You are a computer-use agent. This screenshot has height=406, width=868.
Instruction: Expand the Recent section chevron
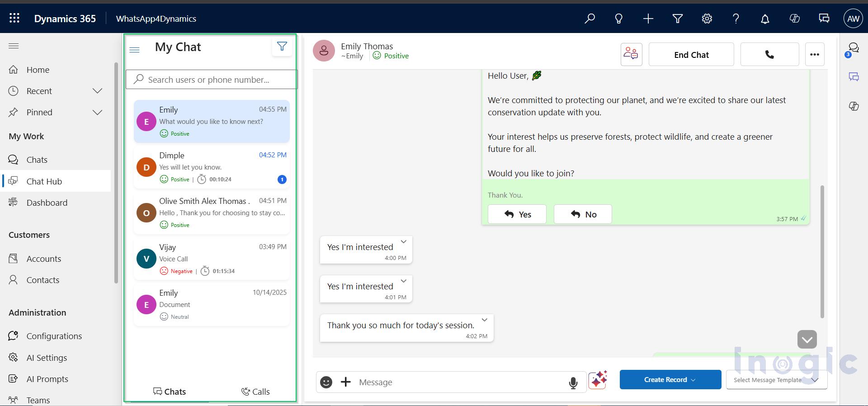pyautogui.click(x=97, y=91)
